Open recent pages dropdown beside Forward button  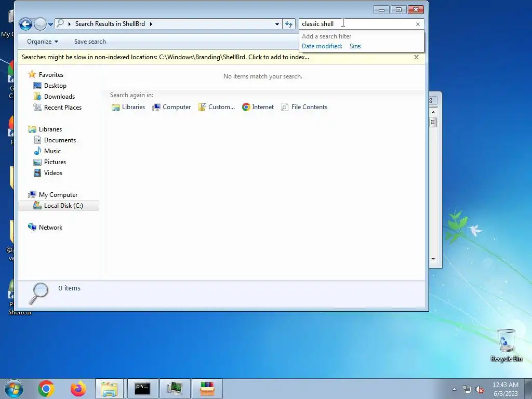coord(50,24)
